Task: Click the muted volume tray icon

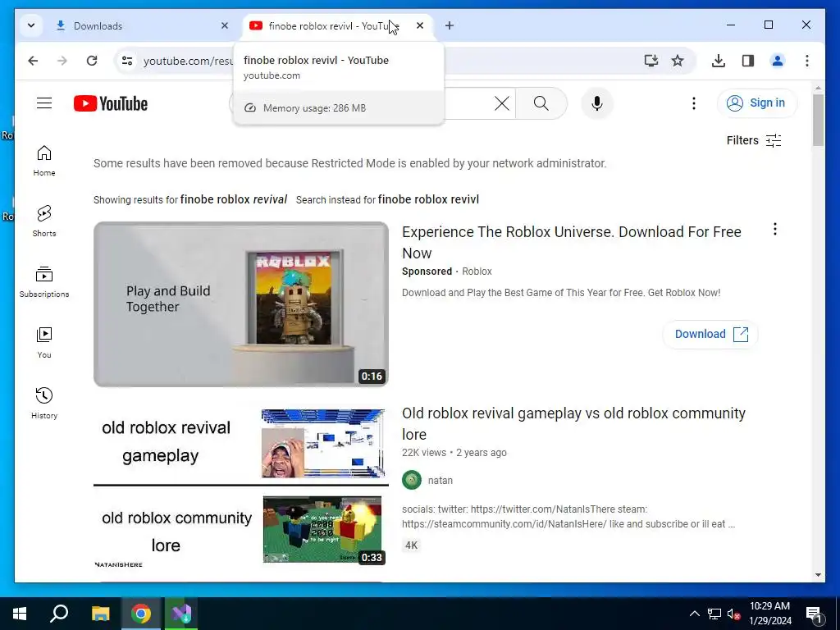Action: coord(733,614)
